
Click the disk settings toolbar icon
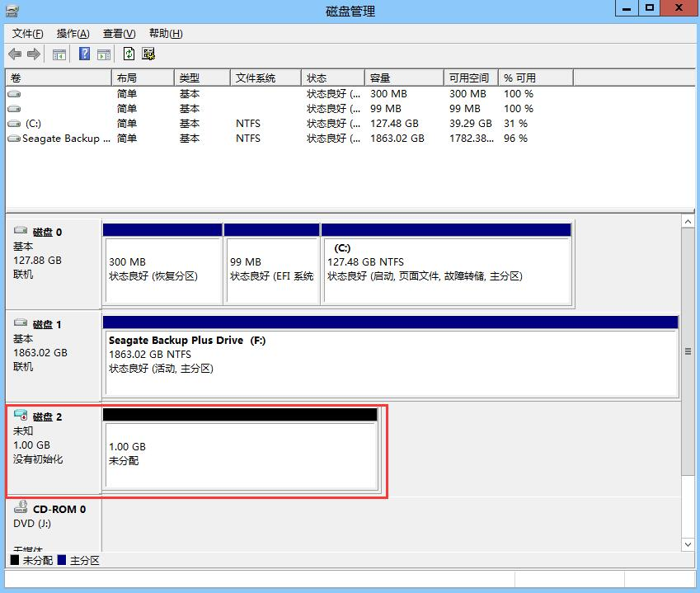pos(148,54)
